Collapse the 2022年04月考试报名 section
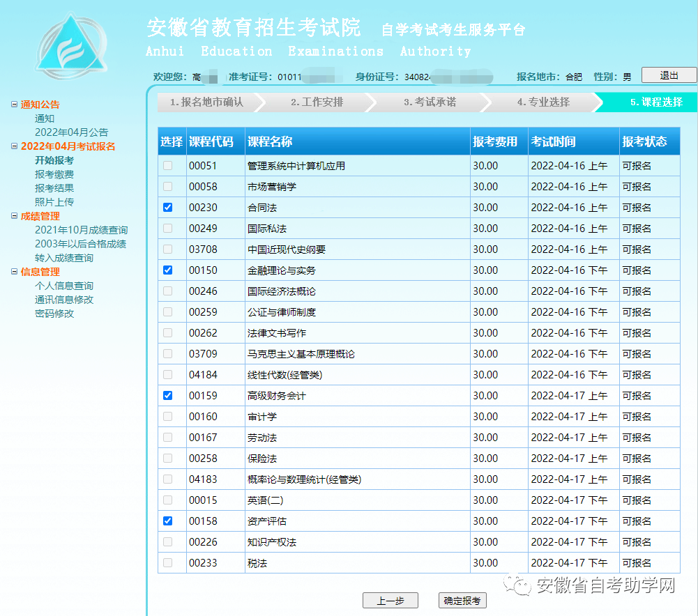Screen dimensions: 698x616 [x=14, y=146]
